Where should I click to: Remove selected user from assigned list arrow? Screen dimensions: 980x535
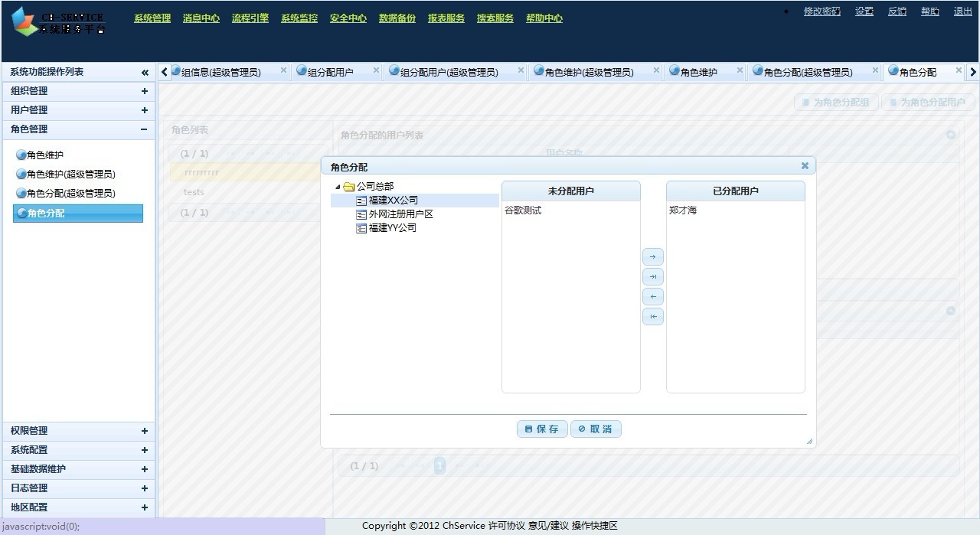coord(652,296)
